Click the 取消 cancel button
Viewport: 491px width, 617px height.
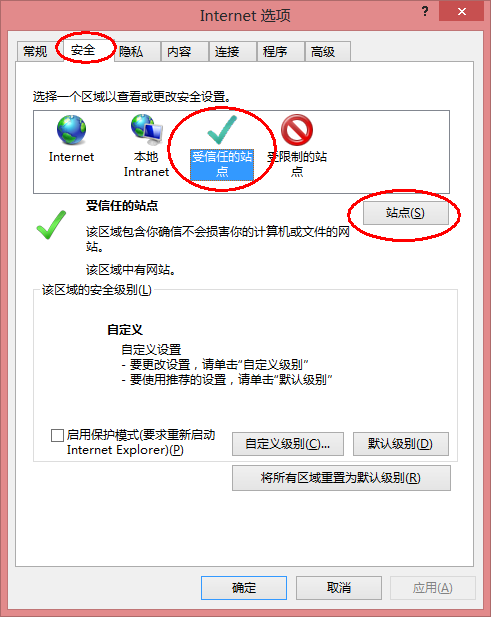click(x=339, y=588)
